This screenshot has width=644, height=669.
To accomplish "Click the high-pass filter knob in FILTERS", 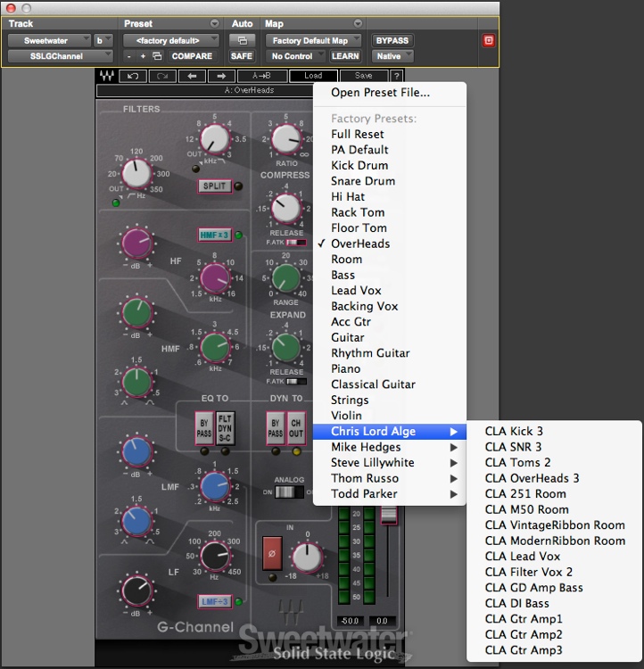I will (x=136, y=174).
